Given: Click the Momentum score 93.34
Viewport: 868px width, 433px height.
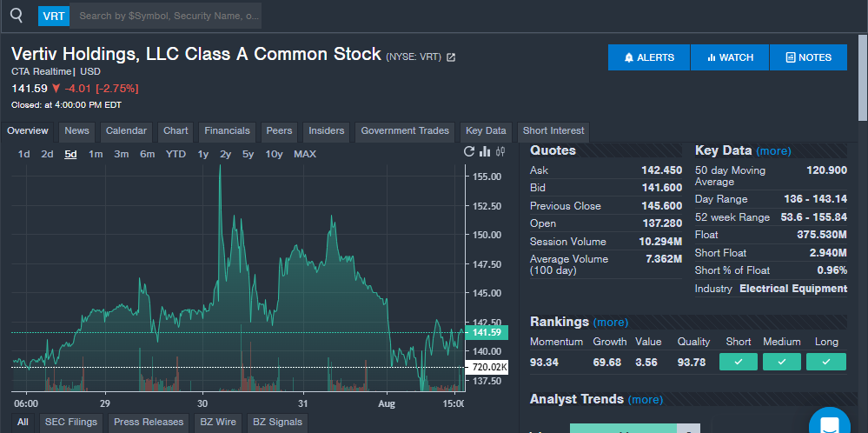Looking at the screenshot, I should (x=544, y=362).
